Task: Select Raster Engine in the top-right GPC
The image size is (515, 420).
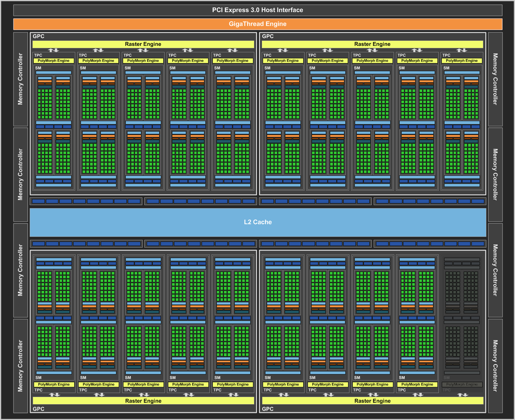Action: coord(372,44)
